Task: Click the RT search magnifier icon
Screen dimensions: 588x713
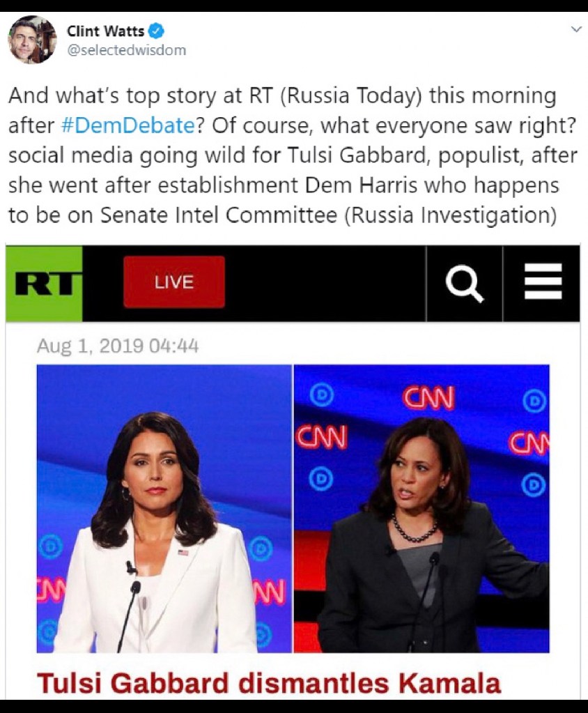Action: (x=464, y=284)
